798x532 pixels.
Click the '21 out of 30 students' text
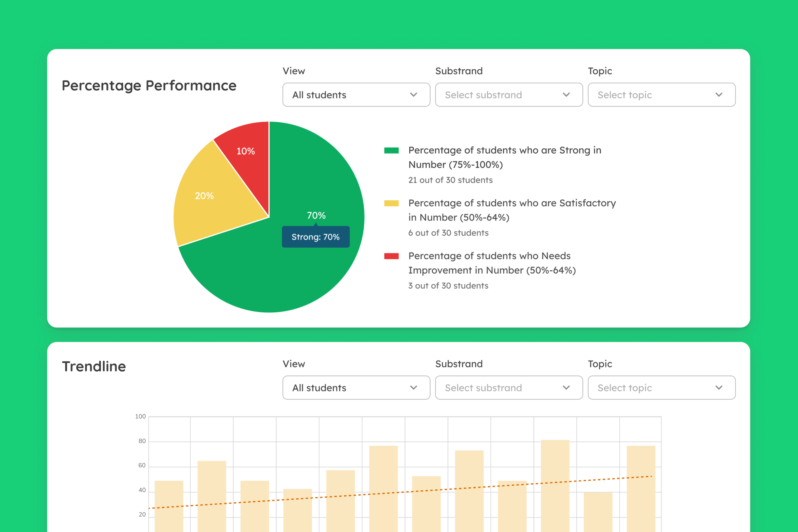pos(450,180)
